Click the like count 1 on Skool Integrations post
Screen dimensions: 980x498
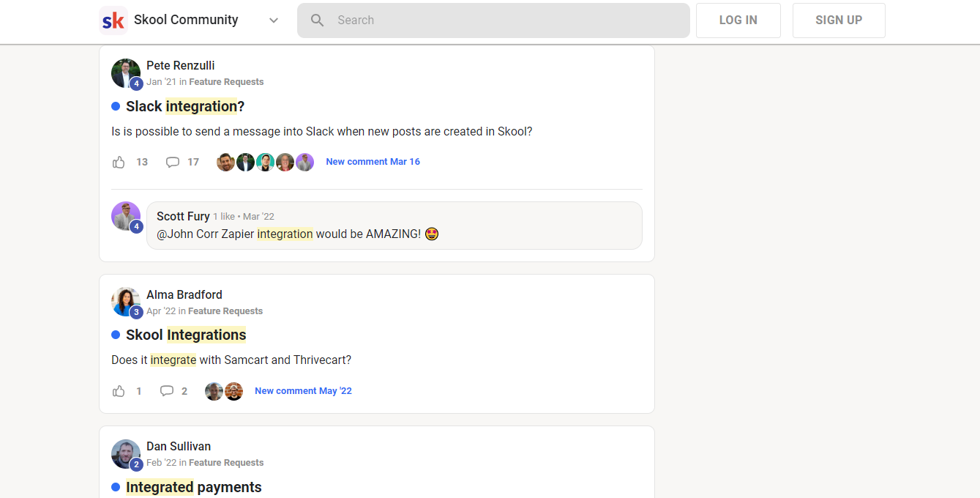click(139, 391)
